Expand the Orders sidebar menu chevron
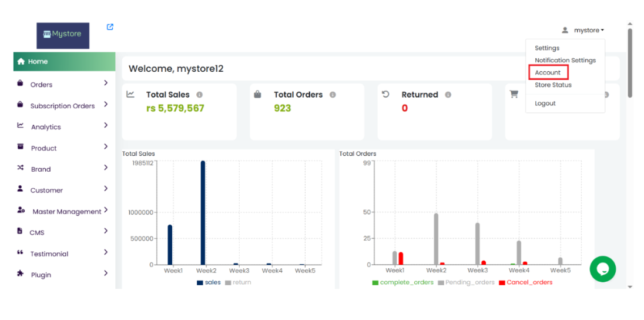This screenshot has height=320, width=644. click(x=106, y=84)
